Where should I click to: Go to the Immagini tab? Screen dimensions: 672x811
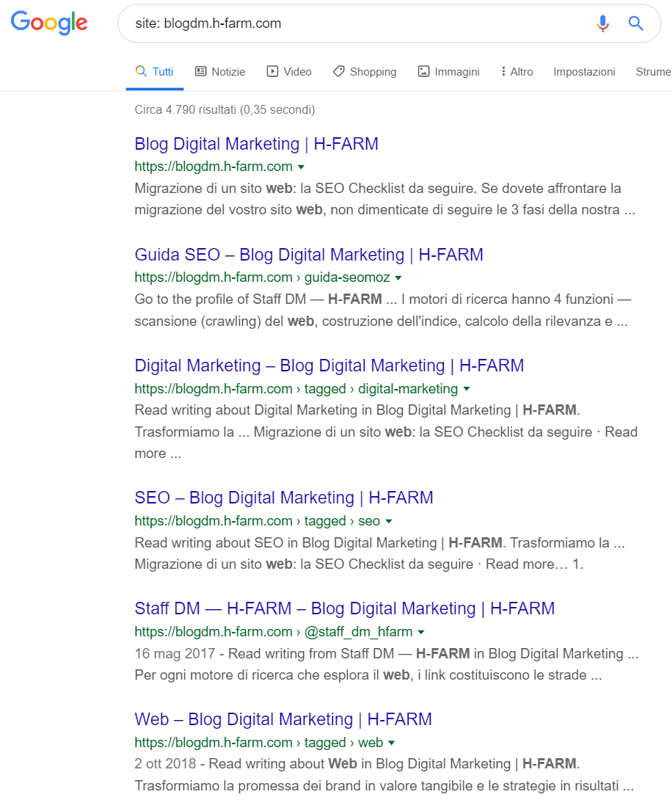pyautogui.click(x=449, y=72)
